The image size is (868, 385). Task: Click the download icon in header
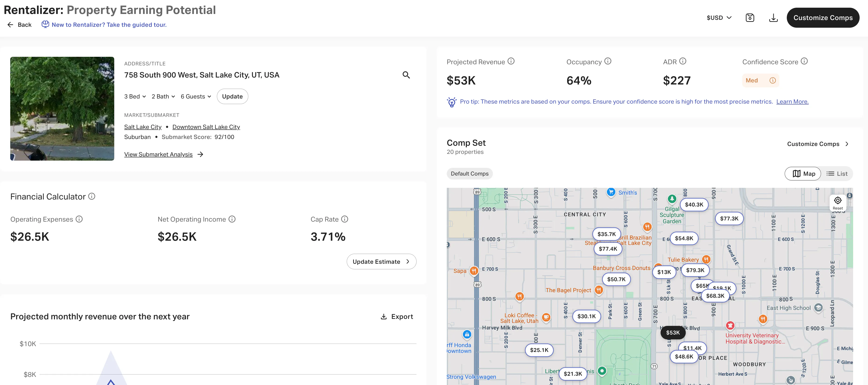point(773,18)
